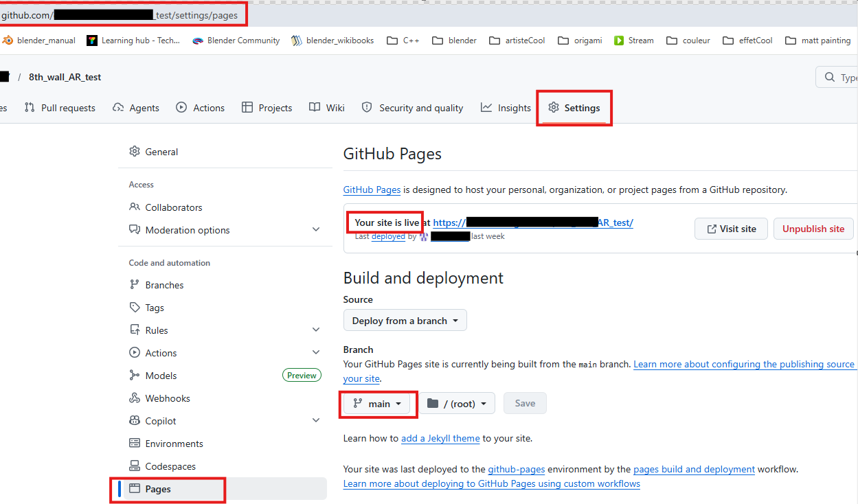Open the repository Actions tab

(201, 108)
